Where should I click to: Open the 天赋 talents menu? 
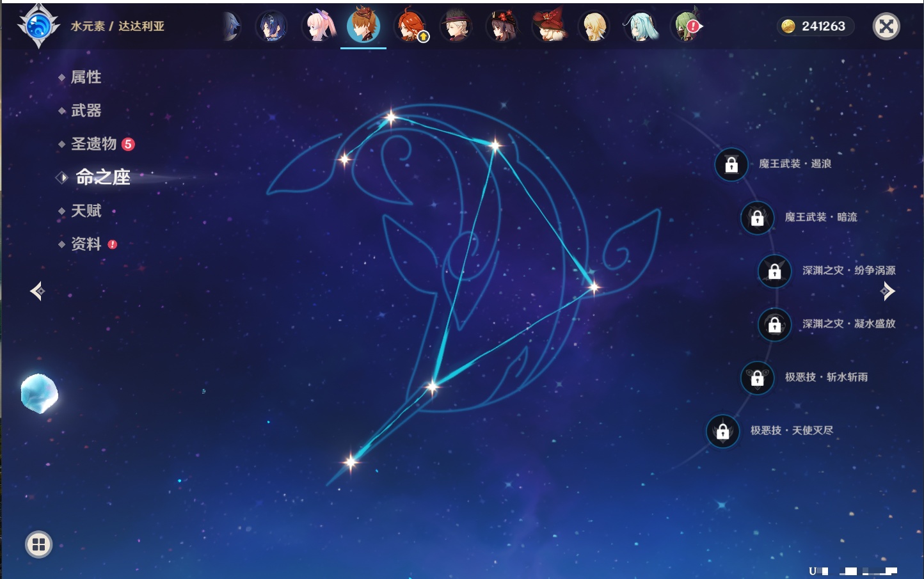pyautogui.click(x=86, y=210)
